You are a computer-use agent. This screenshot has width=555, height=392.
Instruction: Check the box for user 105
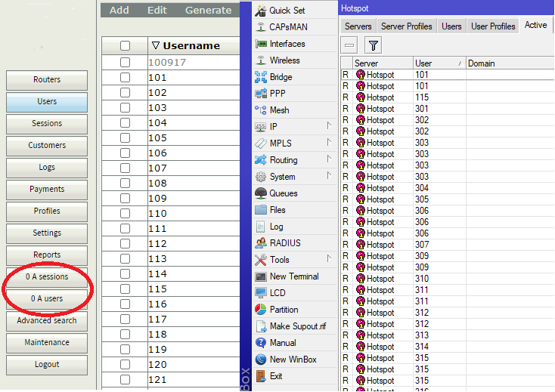pos(125,138)
